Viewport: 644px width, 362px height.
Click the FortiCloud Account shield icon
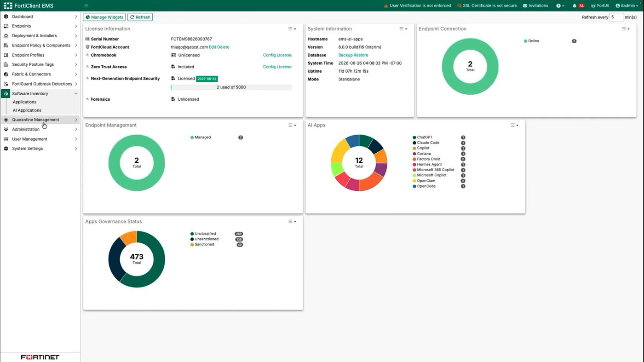pos(87,47)
